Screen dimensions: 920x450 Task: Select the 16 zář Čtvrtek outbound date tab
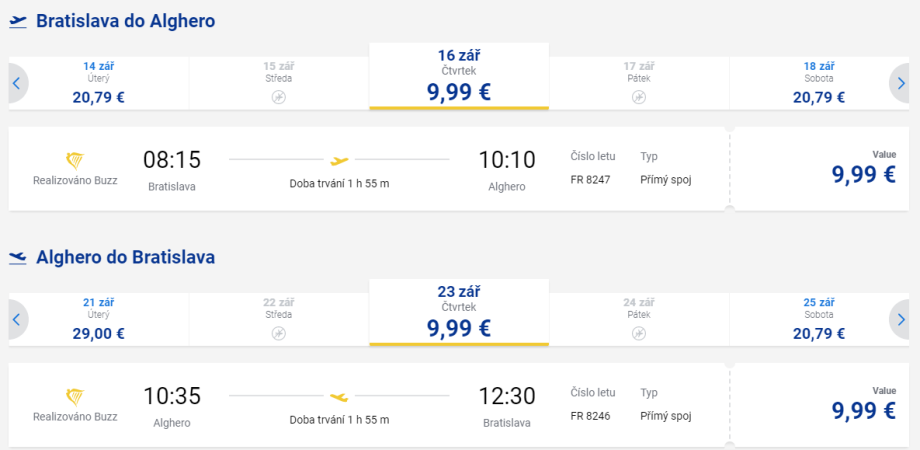[459, 77]
